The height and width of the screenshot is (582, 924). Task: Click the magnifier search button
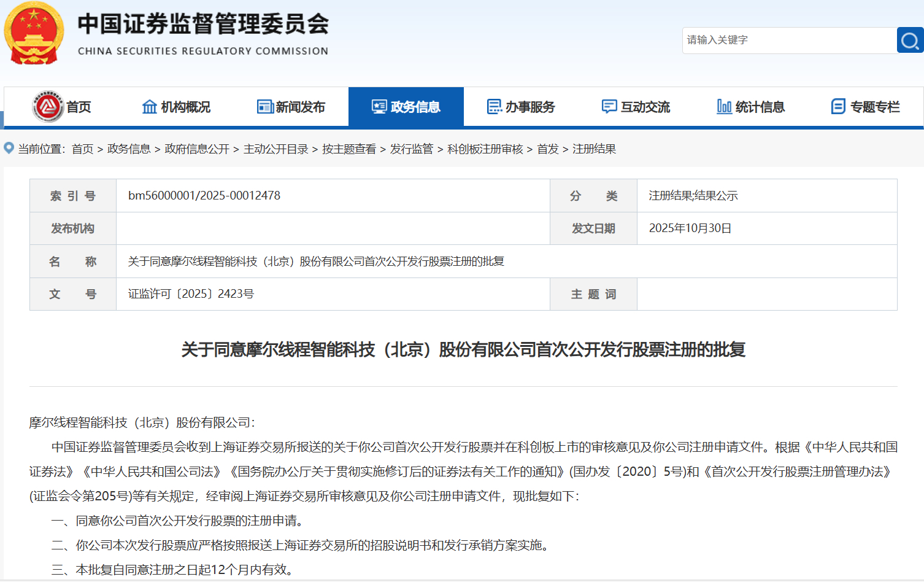[x=910, y=40]
